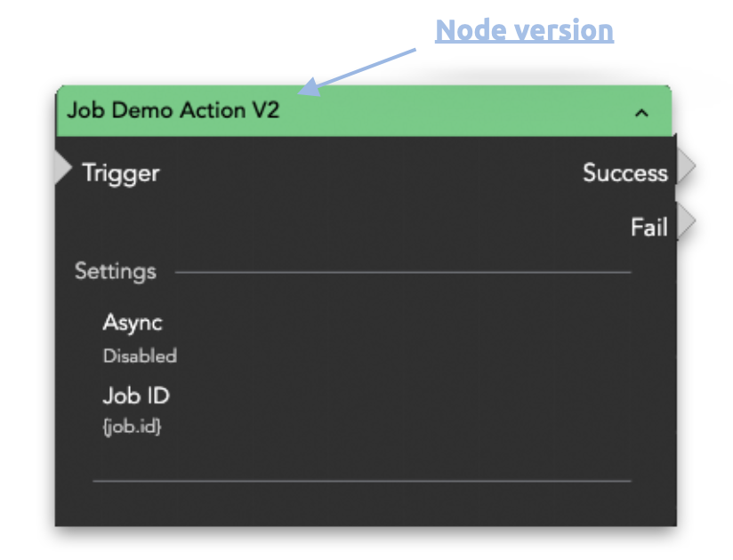733x560 pixels.
Task: Click the divider line beside Settings
Action: pyautogui.click(x=402, y=272)
